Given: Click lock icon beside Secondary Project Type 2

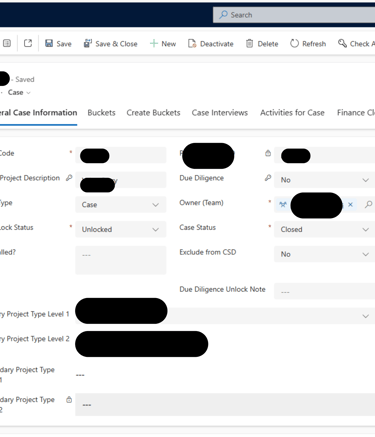Looking at the screenshot, I should pyautogui.click(x=69, y=400).
